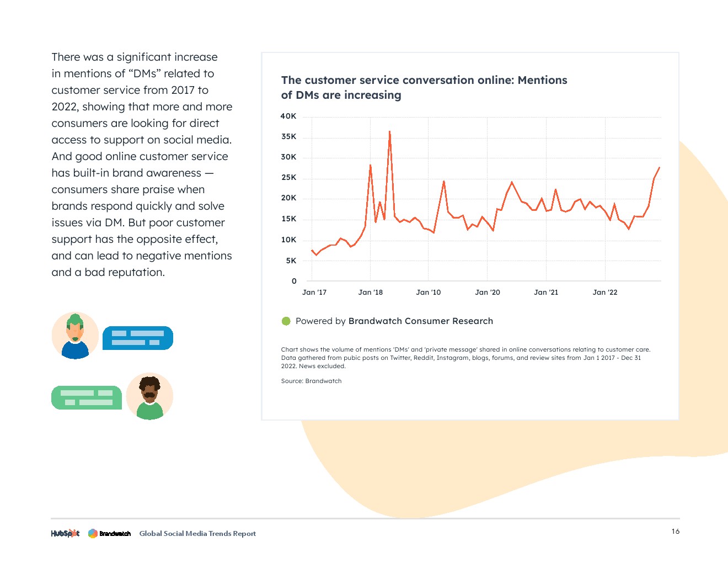Click the blue chat bubble icon
The image size is (728, 563).
coord(138,338)
